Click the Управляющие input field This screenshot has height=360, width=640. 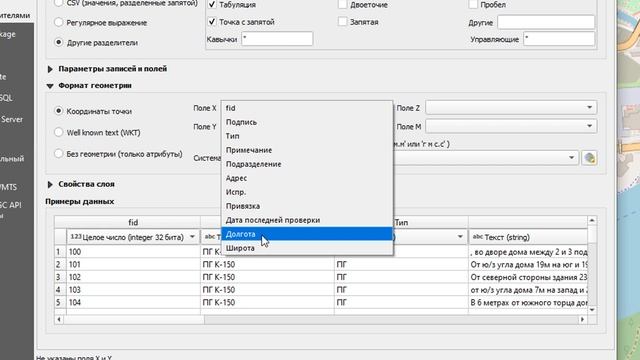pos(559,39)
